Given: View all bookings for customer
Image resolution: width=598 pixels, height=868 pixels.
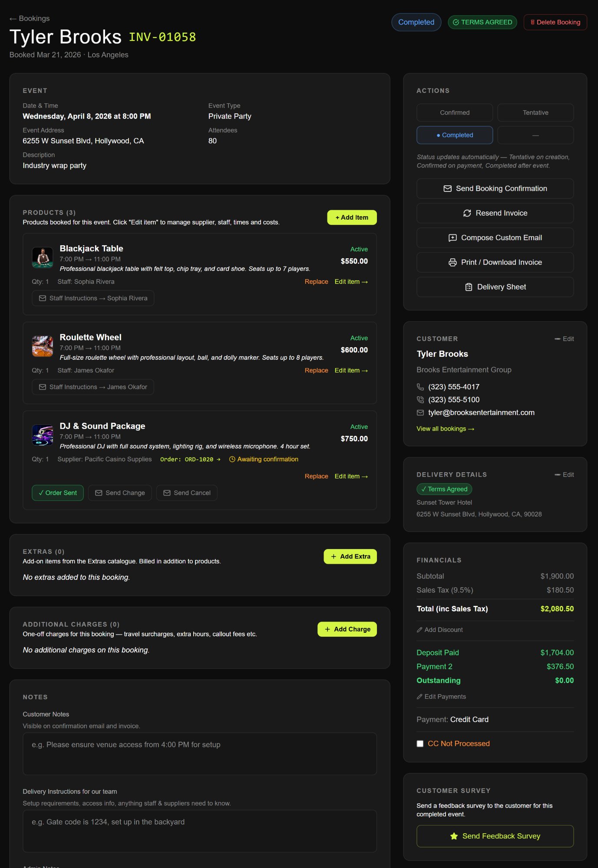Looking at the screenshot, I should click(x=446, y=429).
